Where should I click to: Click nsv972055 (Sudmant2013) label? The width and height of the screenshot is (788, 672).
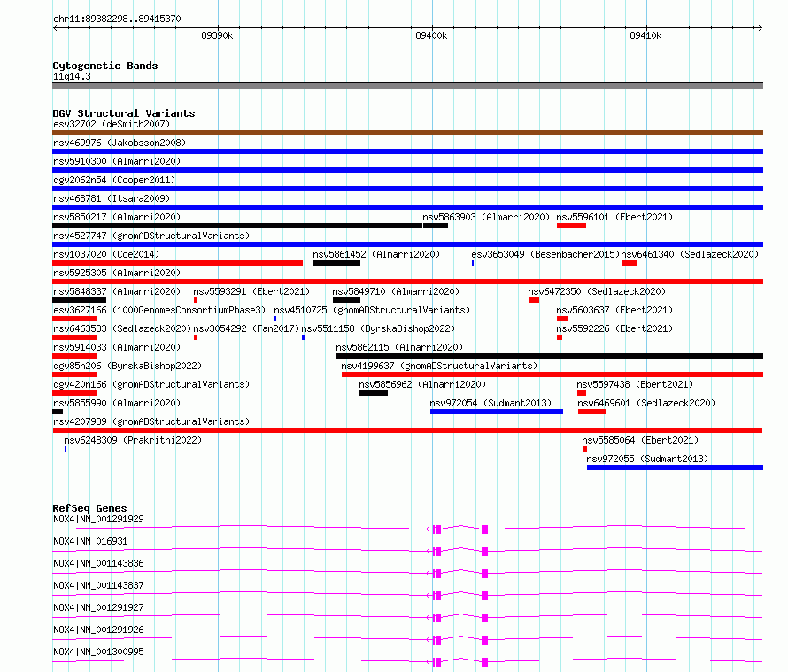click(x=647, y=459)
